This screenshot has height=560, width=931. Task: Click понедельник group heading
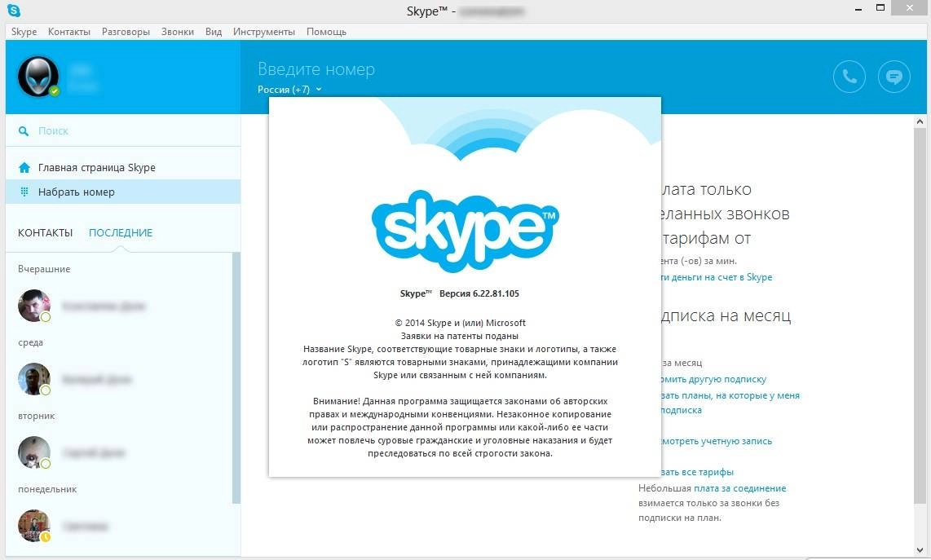click(x=47, y=489)
